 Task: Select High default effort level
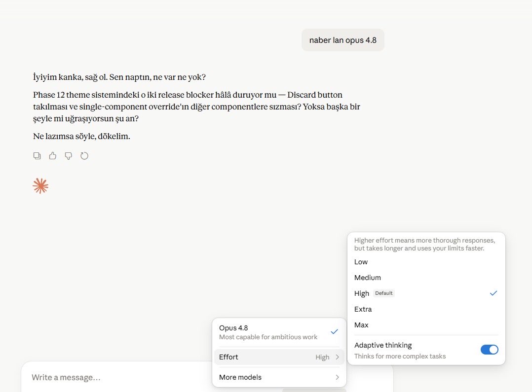[426, 293]
